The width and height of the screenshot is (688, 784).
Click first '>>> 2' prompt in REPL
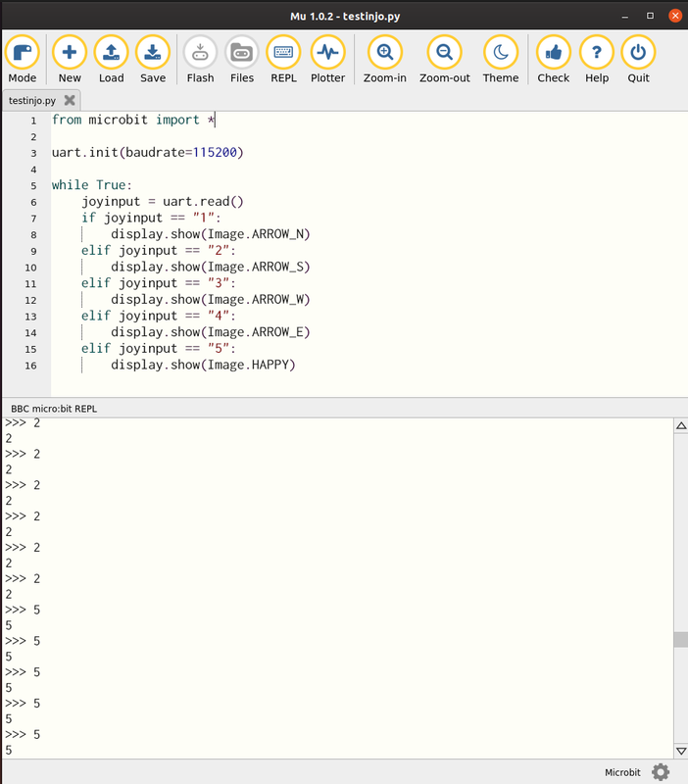click(23, 423)
